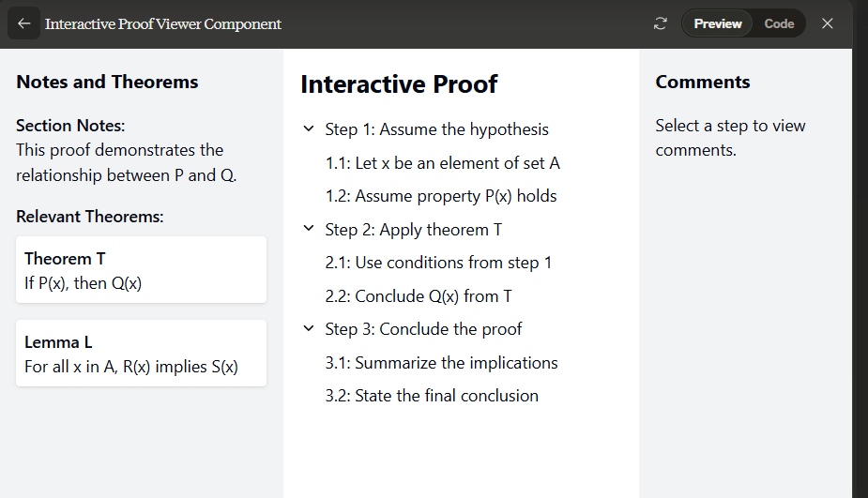Click the refresh preview icon

click(x=661, y=23)
